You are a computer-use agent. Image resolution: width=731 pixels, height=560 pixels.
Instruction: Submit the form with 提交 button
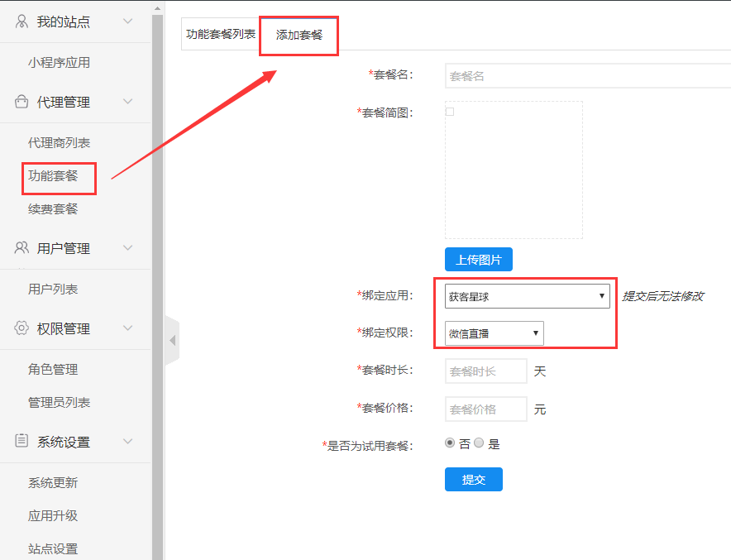tap(473, 480)
